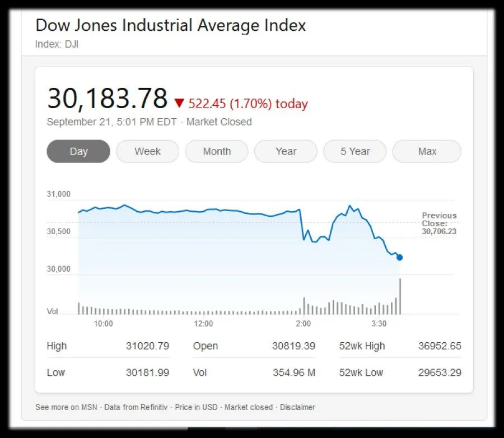The image size is (504, 438).
Task: Click the blue end-point dot on chart
Action: point(399,258)
